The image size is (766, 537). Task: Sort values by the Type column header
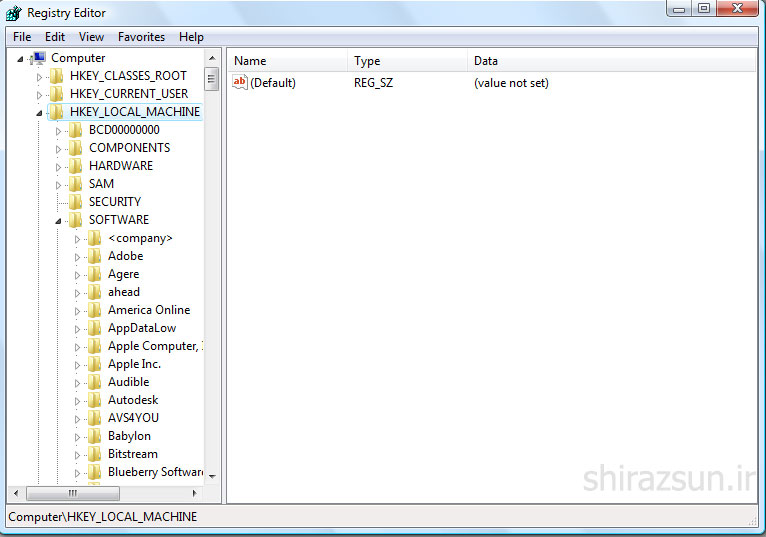pos(407,61)
